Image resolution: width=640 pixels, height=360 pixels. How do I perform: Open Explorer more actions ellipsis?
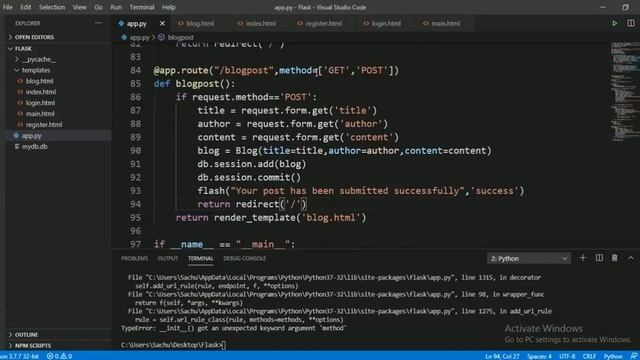98,23
